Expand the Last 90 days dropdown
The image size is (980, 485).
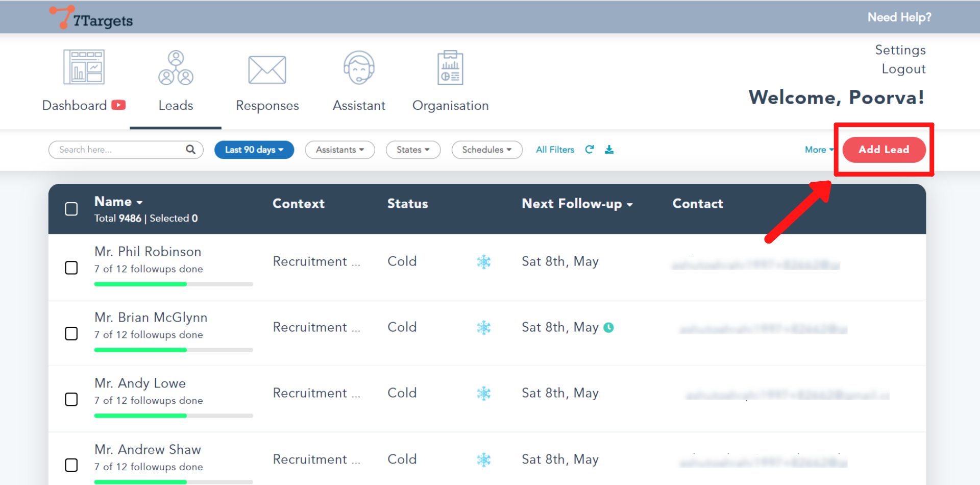254,150
